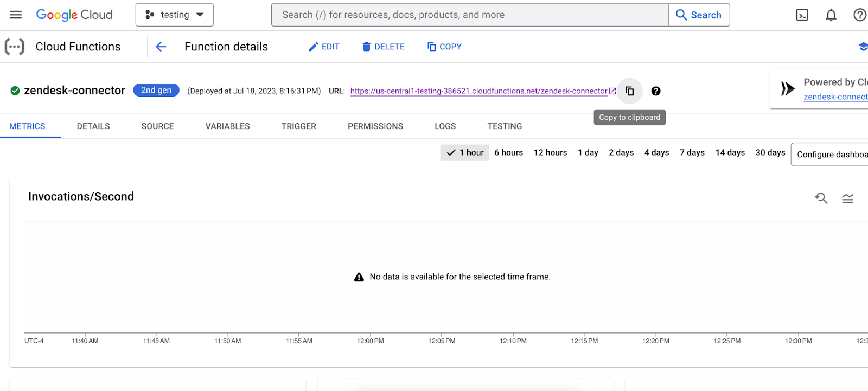Click COPY to duplicate the function
Viewport: 868px width, 391px height.
(x=444, y=47)
